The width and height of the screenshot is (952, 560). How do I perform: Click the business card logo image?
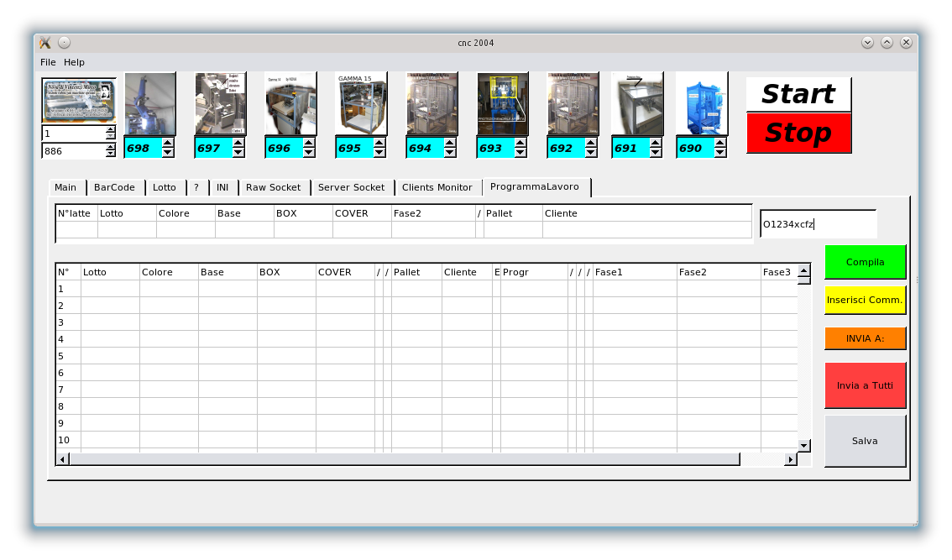(79, 101)
